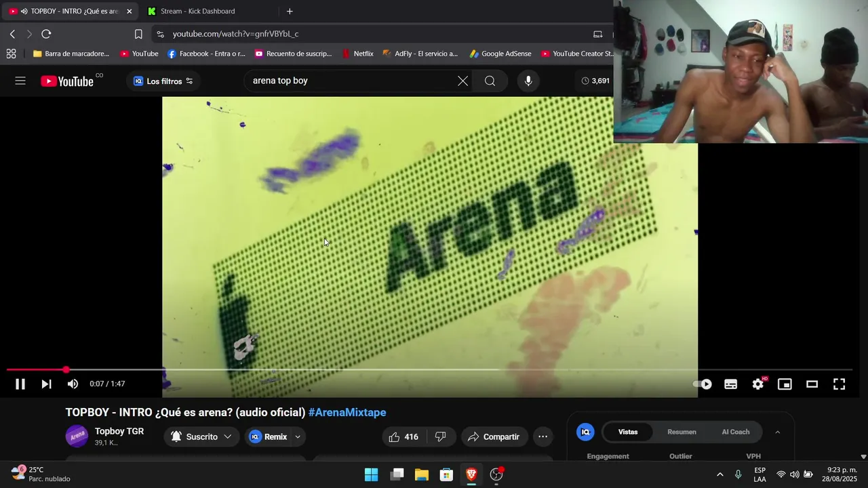The image size is (868, 488).
Task: Open YouTube guide hamburger menu
Action: pyautogui.click(x=20, y=81)
